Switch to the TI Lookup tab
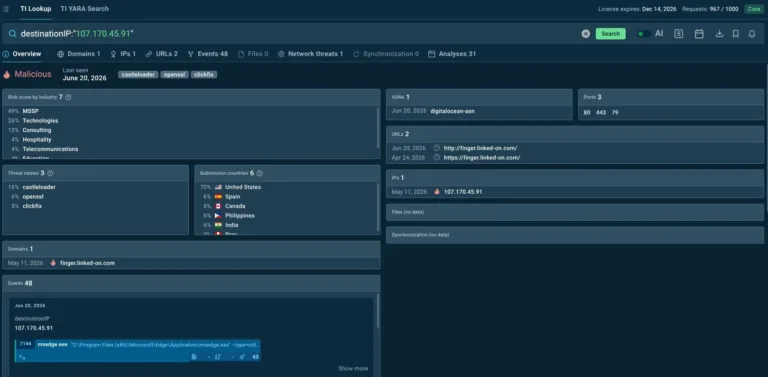Image resolution: width=768 pixels, height=377 pixels. pyautogui.click(x=36, y=9)
